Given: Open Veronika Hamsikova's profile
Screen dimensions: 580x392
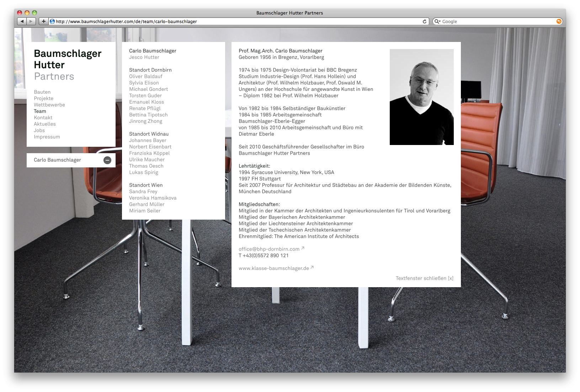Looking at the screenshot, I should (153, 198).
